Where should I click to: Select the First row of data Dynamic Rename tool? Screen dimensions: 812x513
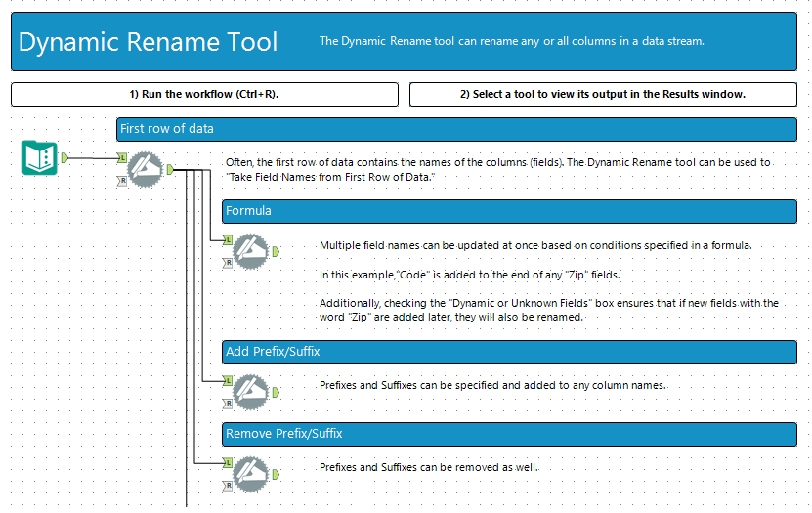pyautogui.click(x=145, y=170)
